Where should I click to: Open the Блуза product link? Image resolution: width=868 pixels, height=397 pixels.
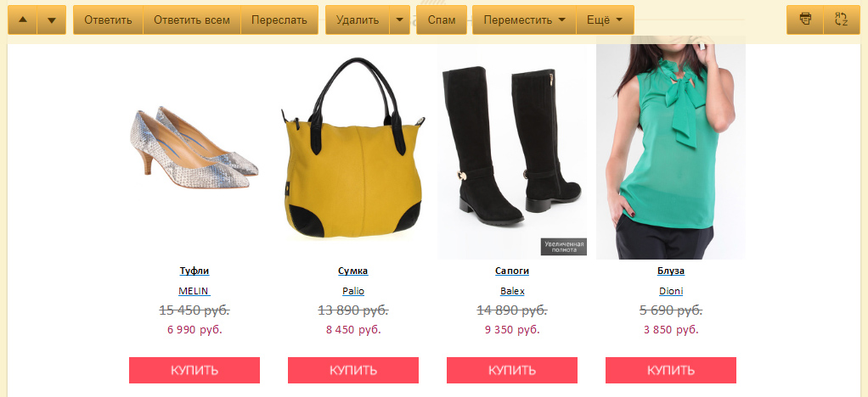(671, 271)
